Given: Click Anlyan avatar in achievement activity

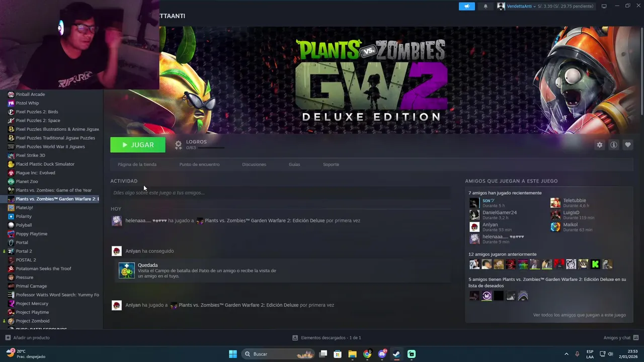Looking at the screenshot, I should 117,251.
